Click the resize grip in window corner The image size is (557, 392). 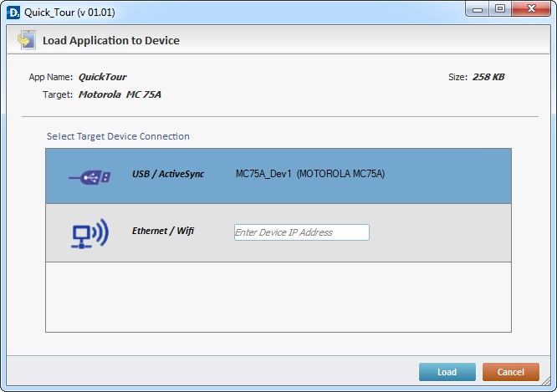click(547, 382)
